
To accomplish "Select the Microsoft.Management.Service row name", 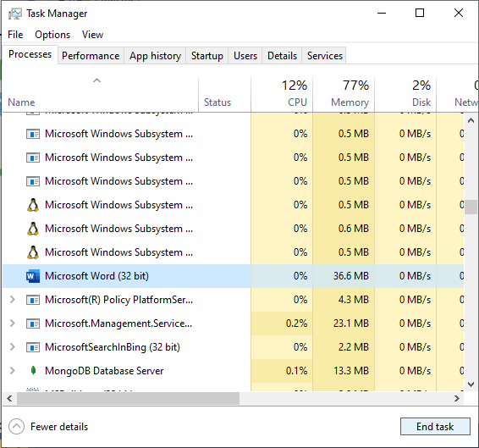I will point(118,324).
